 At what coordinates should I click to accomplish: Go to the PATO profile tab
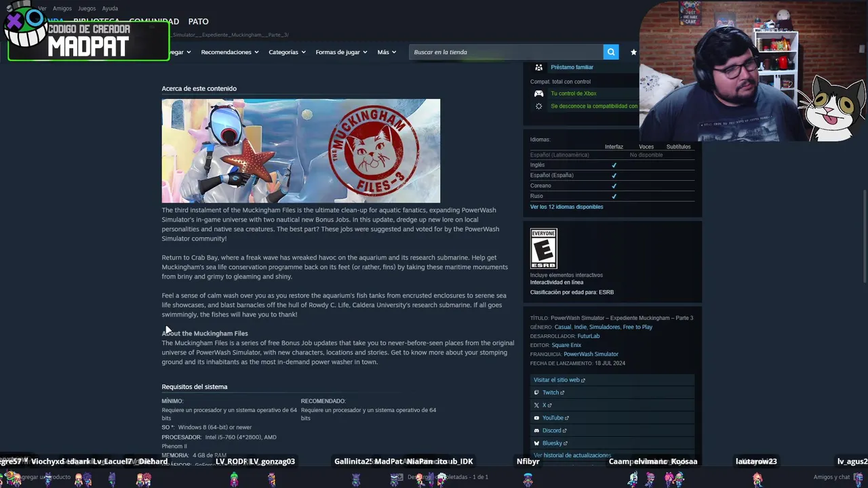(x=198, y=22)
